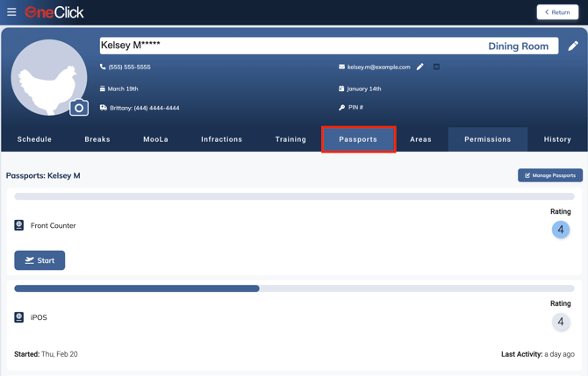Screen dimensions: 588x376
Task: Click the PIN # key icon
Action: point(341,108)
